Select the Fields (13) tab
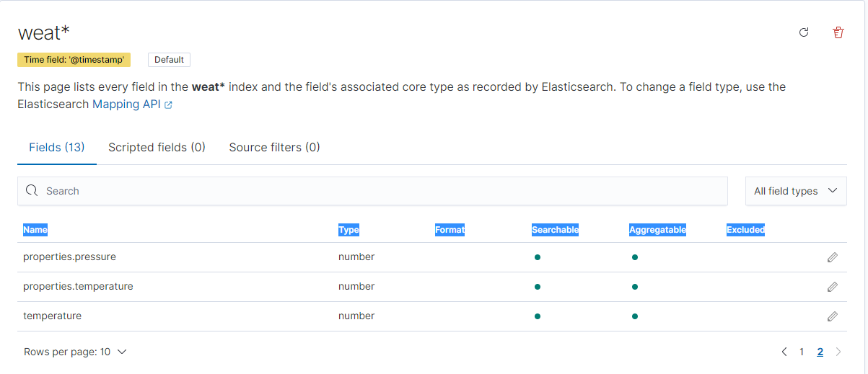The image size is (868, 374). click(57, 147)
